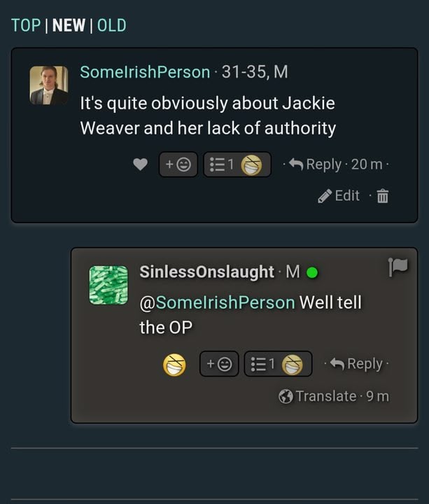Open SinlessOnslaught's profile from the username

point(207,272)
